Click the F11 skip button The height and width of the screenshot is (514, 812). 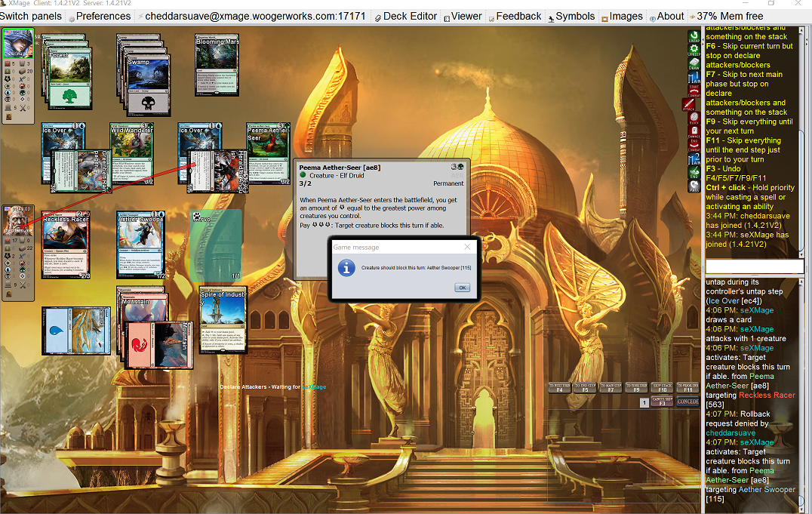(x=687, y=387)
